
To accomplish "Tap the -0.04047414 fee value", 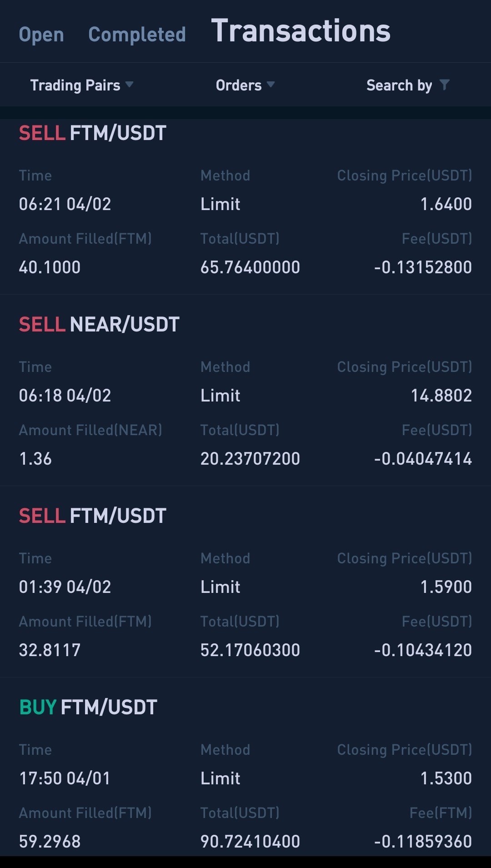I will pos(423,459).
